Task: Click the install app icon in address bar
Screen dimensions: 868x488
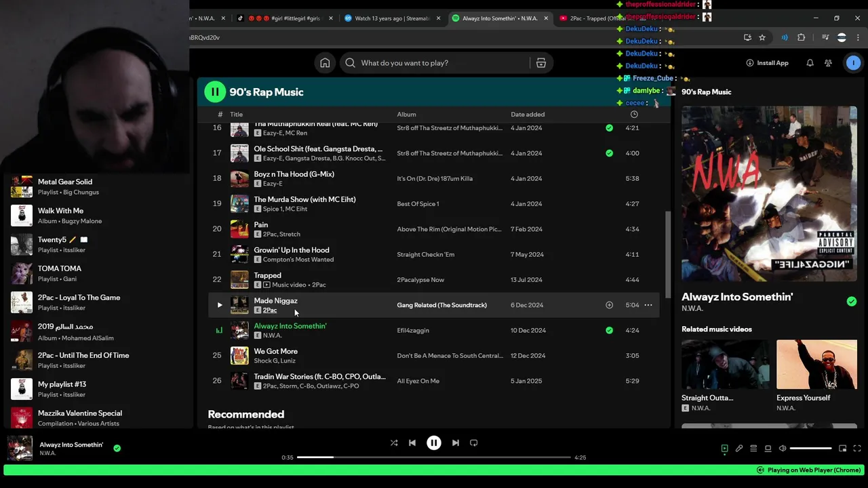Action: tap(747, 38)
